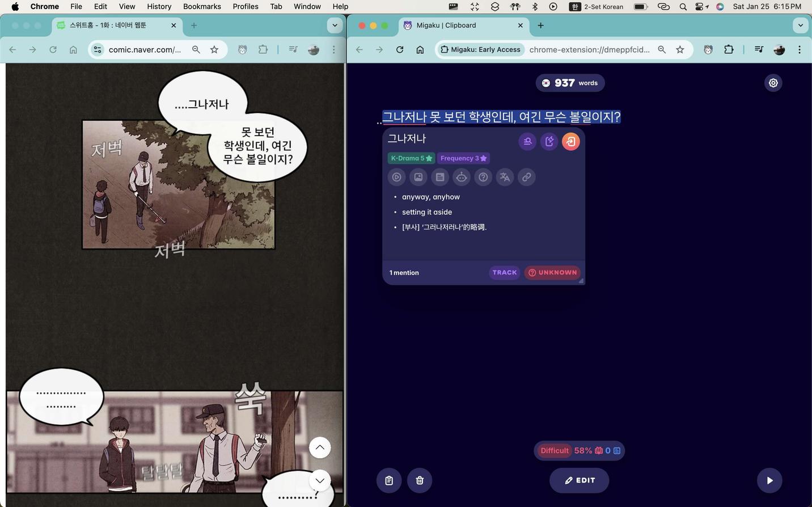
Task: Ask the AI assistant via the robot icon
Action: pos(461,176)
